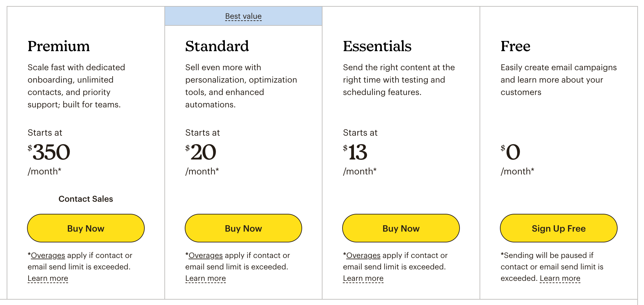Click Learn more in the Free plan footnote

coord(560,278)
